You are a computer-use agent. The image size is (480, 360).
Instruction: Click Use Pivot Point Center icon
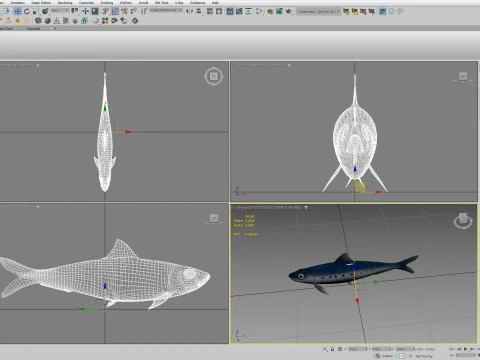click(x=74, y=11)
